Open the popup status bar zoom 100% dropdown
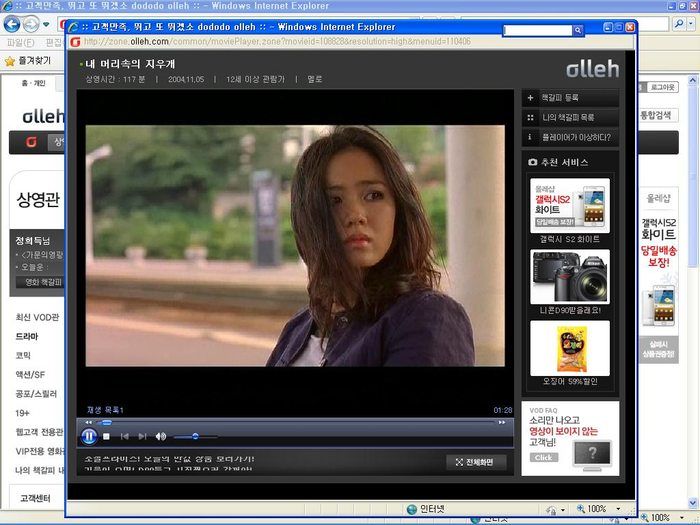 click(619, 509)
